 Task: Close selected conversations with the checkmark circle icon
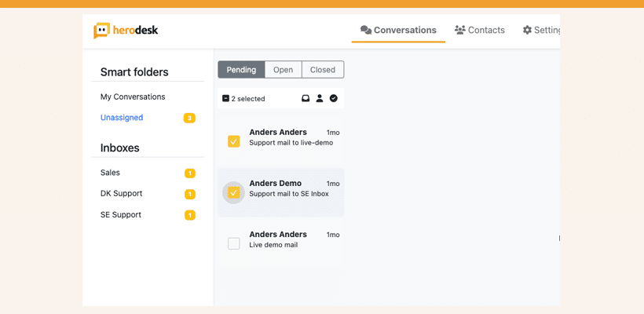(x=334, y=98)
